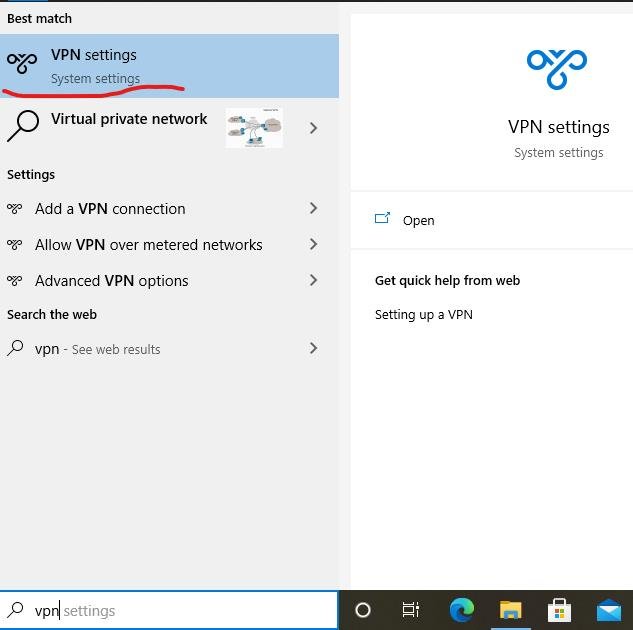
Task: Click System settings subtitle in preview pane
Action: [559, 153]
